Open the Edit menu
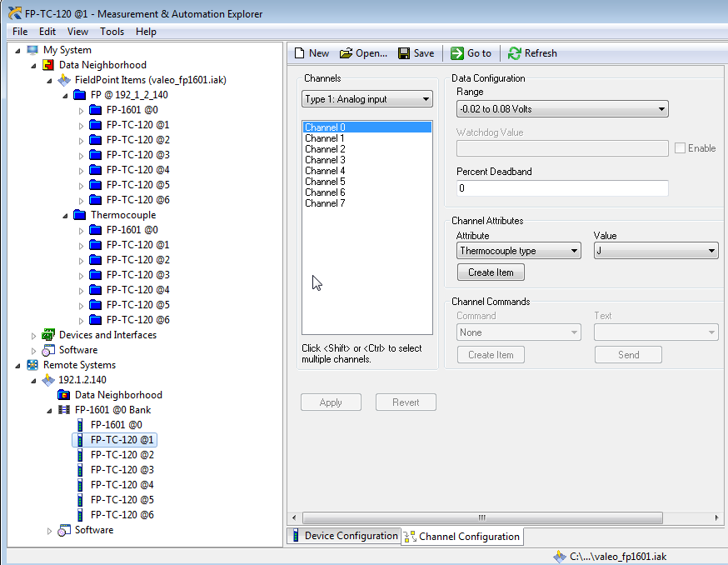 tap(47, 32)
